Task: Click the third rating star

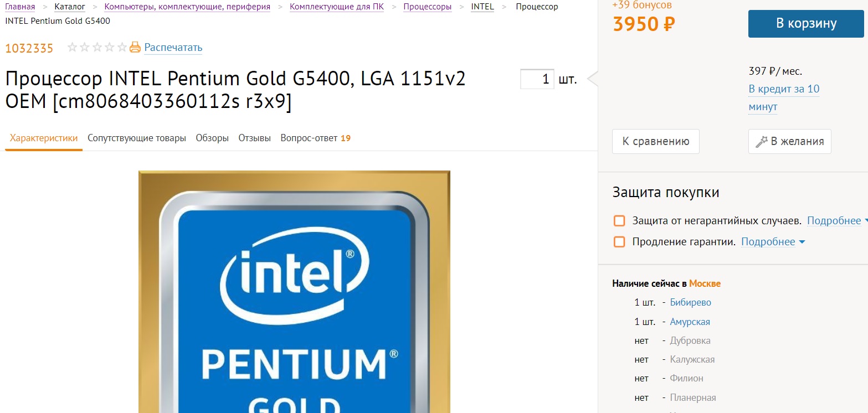Action: click(97, 48)
